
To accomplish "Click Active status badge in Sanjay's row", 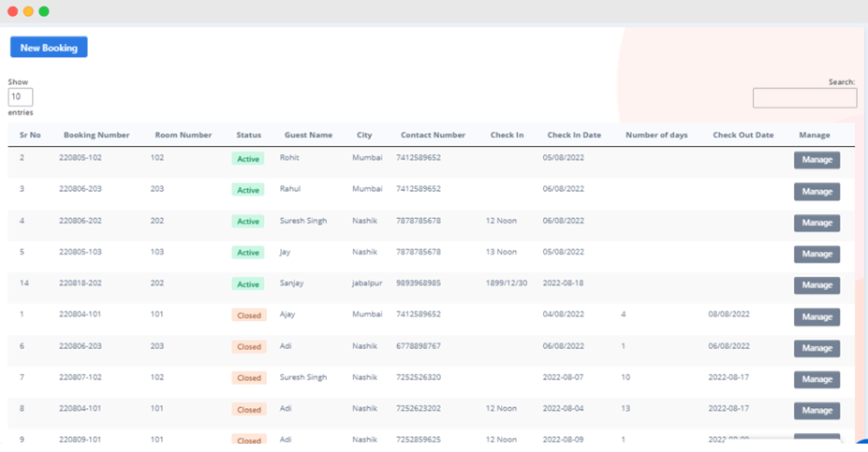I will (x=248, y=284).
